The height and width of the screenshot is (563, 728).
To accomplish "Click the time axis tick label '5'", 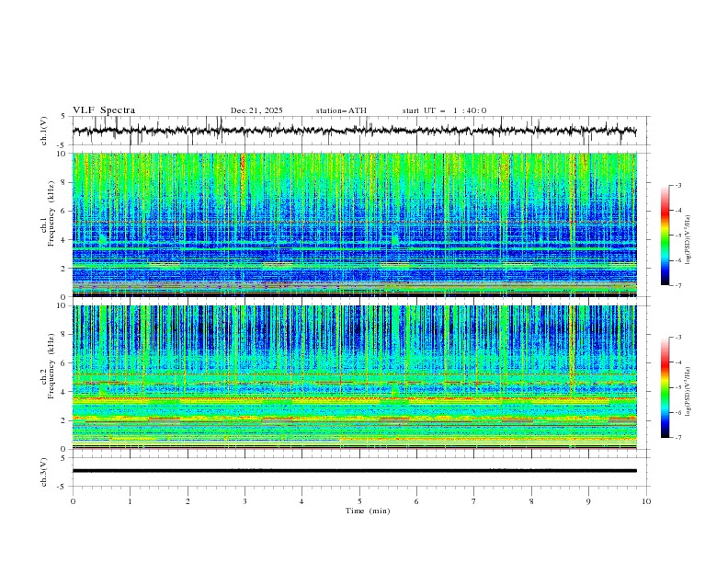I will pyautogui.click(x=359, y=501).
